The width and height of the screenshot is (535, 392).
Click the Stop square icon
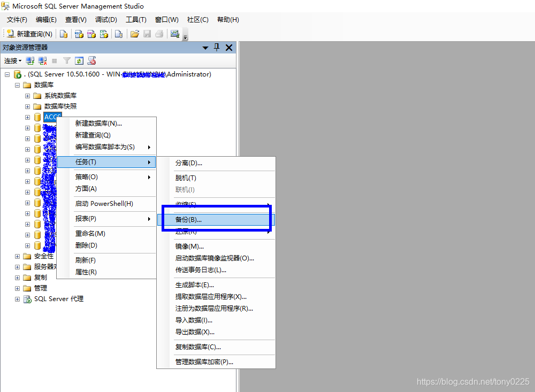[54, 61]
